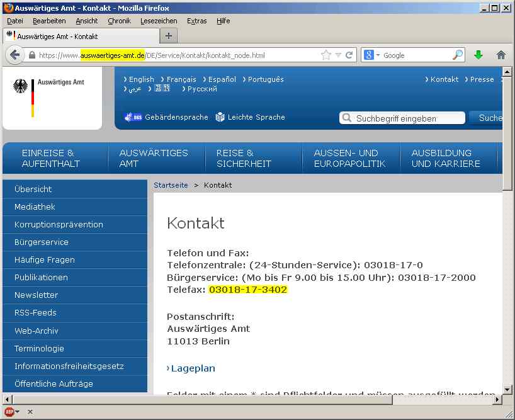This screenshot has width=515, height=420.
Task: Select the Auswärtiges Amt - Kontakt tab
Action: pos(81,36)
